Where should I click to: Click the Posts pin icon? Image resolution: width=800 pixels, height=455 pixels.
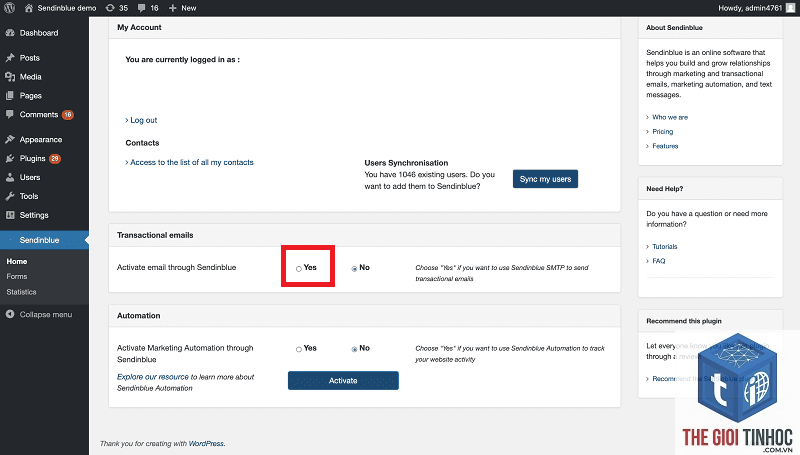[x=10, y=58]
